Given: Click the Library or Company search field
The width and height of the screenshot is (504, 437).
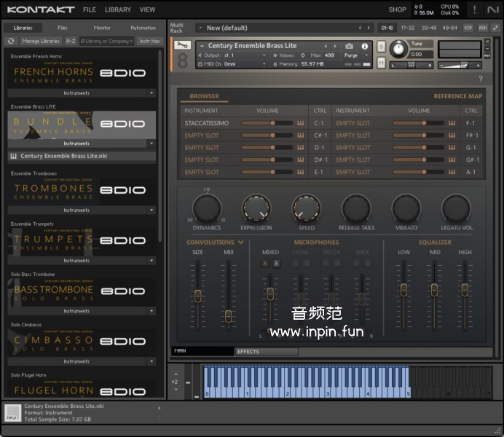Looking at the screenshot, I should point(107,42).
